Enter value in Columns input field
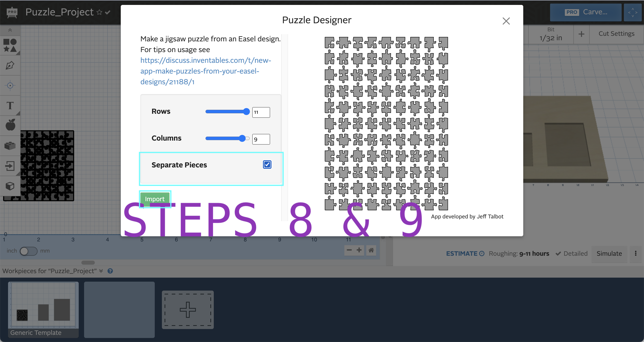 261,139
